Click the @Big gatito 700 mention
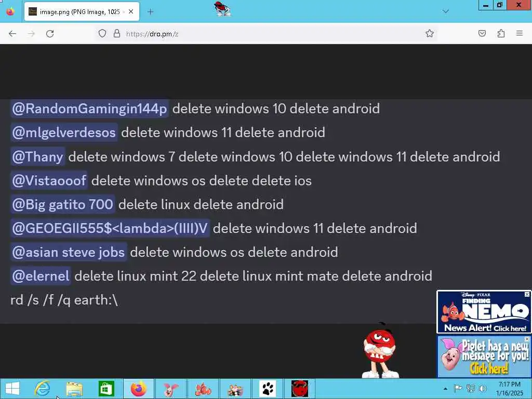Viewport: 532px width, 399px height. 62,204
